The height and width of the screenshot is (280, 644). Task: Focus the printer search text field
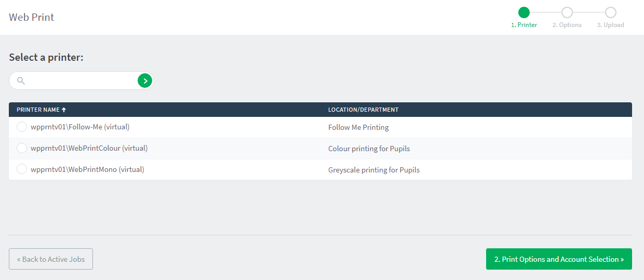click(81, 81)
